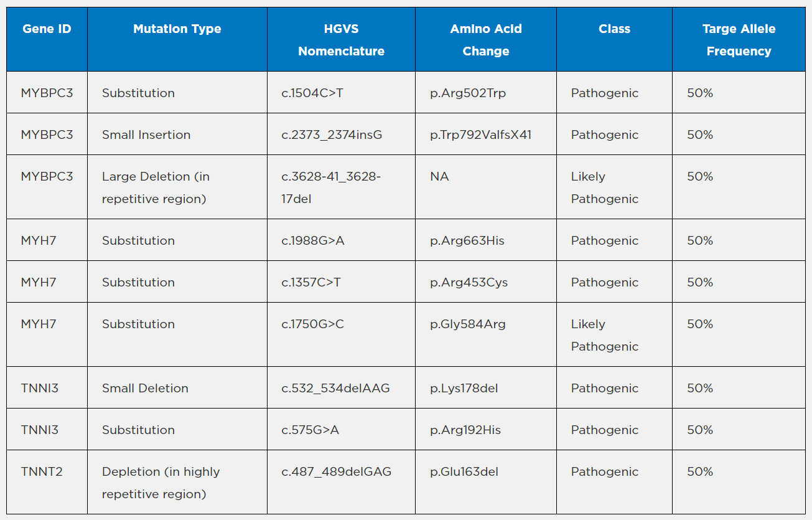Select the c.1504C>T cell

pos(312,93)
